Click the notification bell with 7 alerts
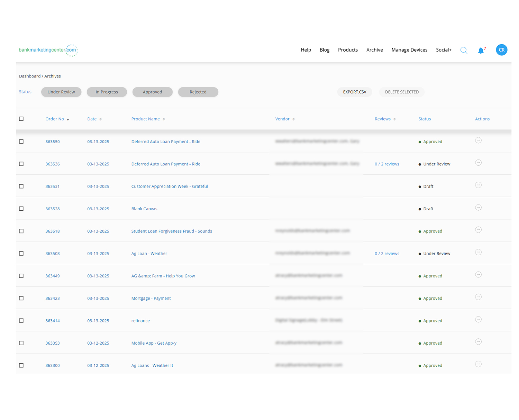Viewport: 519px width, 420px height. [481, 50]
